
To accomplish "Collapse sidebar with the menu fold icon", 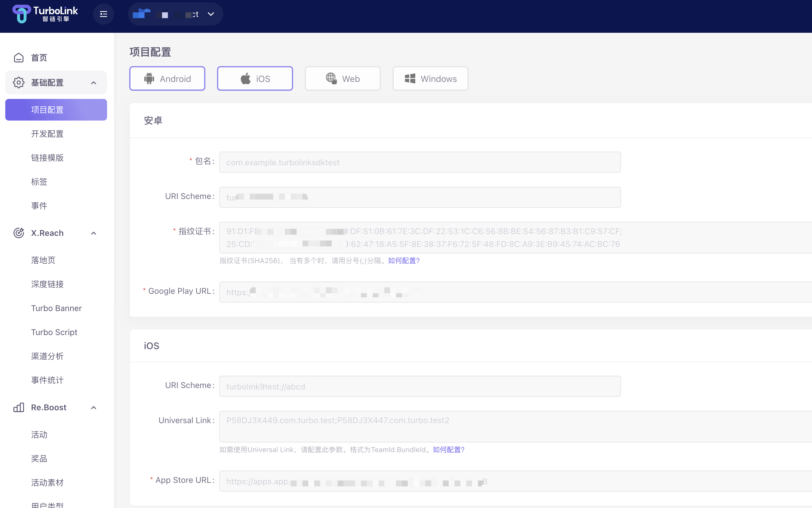I will tap(104, 14).
